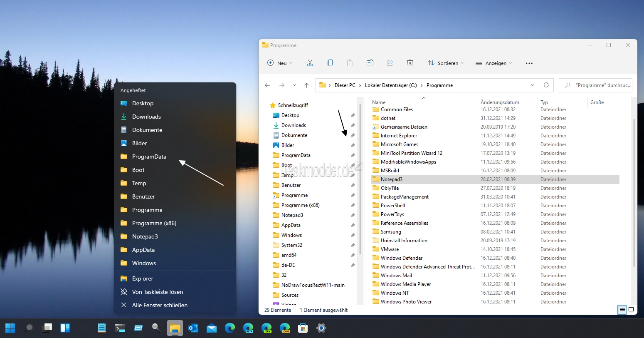Open Microsoft Store from the taskbar
This screenshot has width=644, height=338.
[303, 328]
